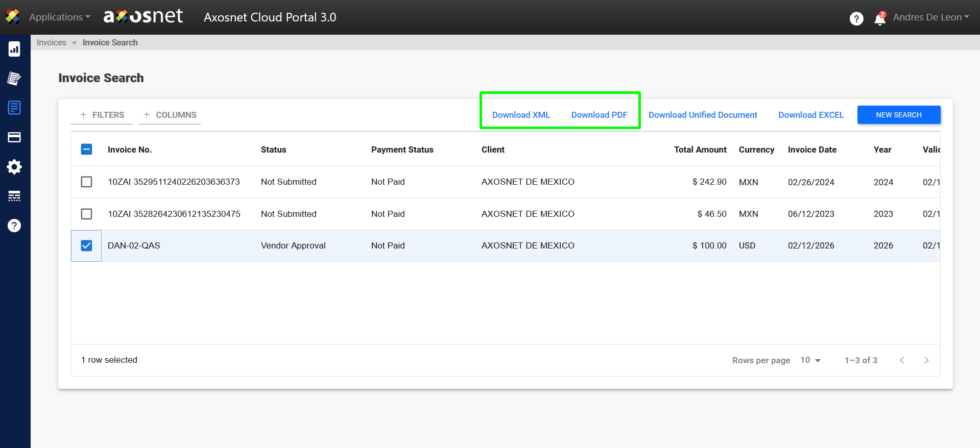Open the sidebar help question icon
This screenshot has width=980, height=448.
(14, 226)
